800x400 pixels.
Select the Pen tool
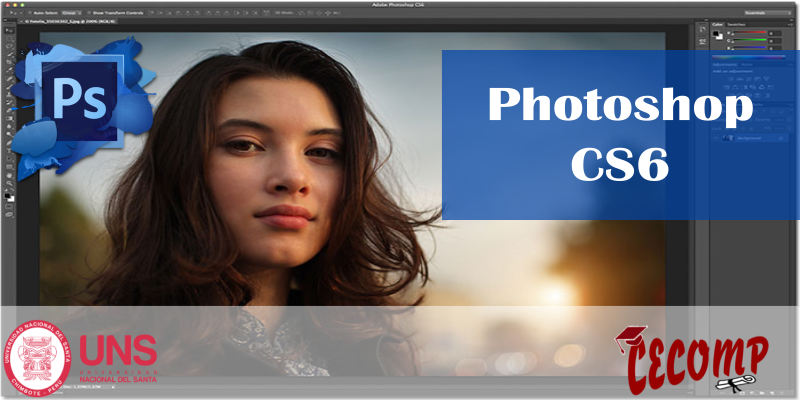tap(9, 142)
